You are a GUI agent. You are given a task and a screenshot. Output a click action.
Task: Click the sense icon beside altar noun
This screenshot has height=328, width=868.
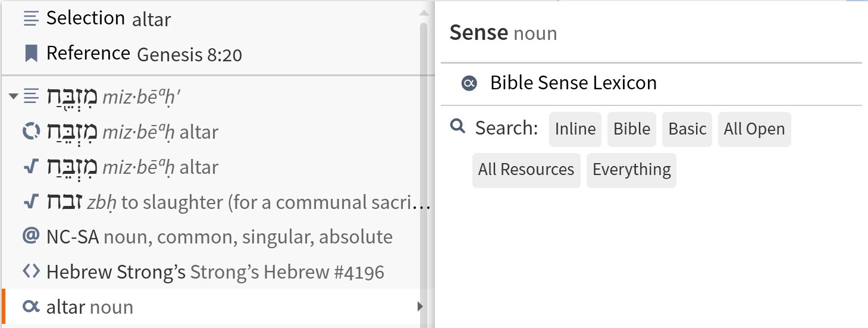click(30, 307)
